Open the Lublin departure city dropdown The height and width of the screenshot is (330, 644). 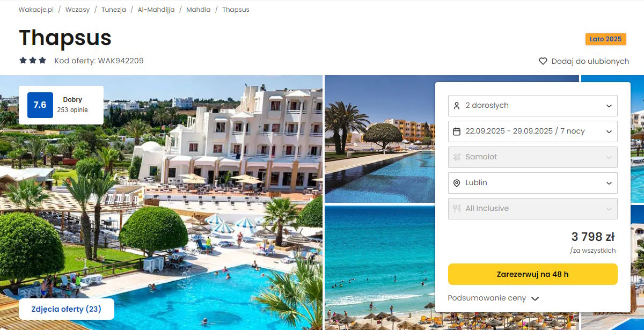click(x=533, y=183)
